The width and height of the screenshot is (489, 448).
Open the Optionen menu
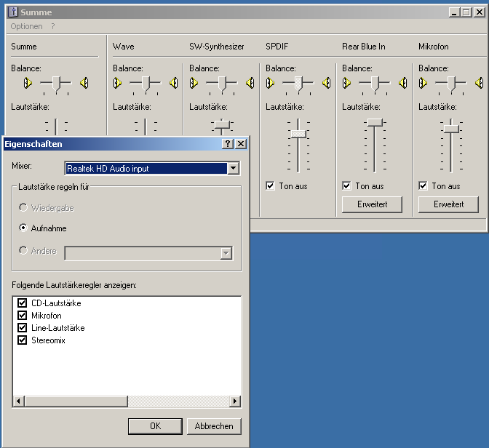26,26
